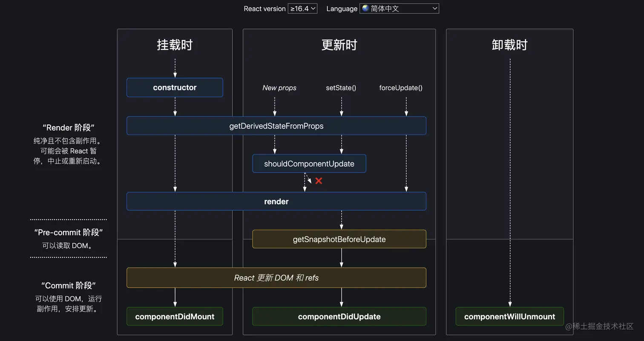Click the 更新时 column heading
This screenshot has width=644, height=341.
[339, 45]
